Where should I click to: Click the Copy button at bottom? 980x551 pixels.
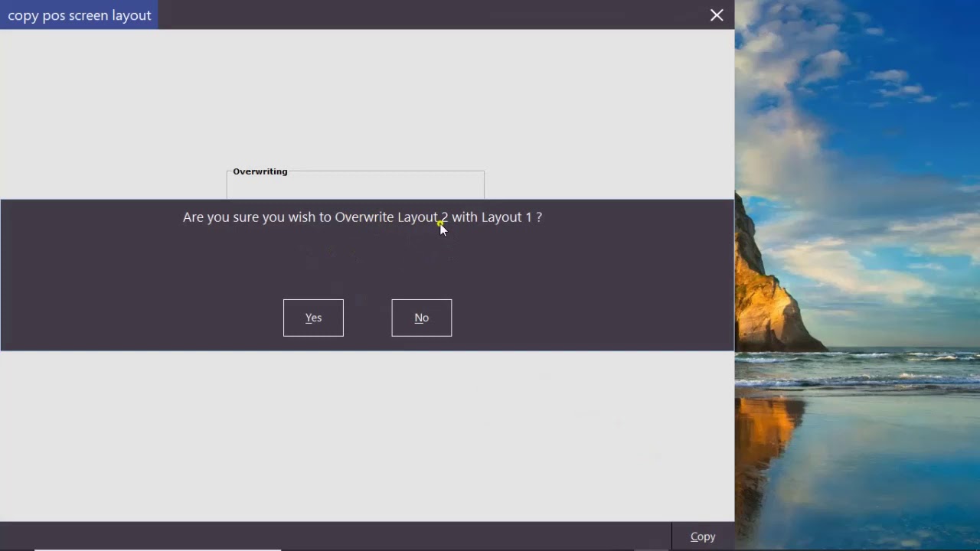coord(703,536)
